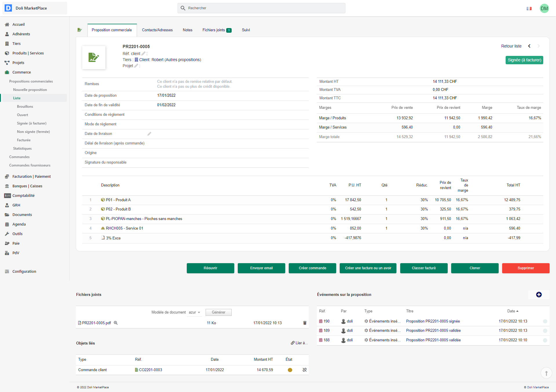
Task: Open the linked order CO2201-0003
Action: pos(150,370)
